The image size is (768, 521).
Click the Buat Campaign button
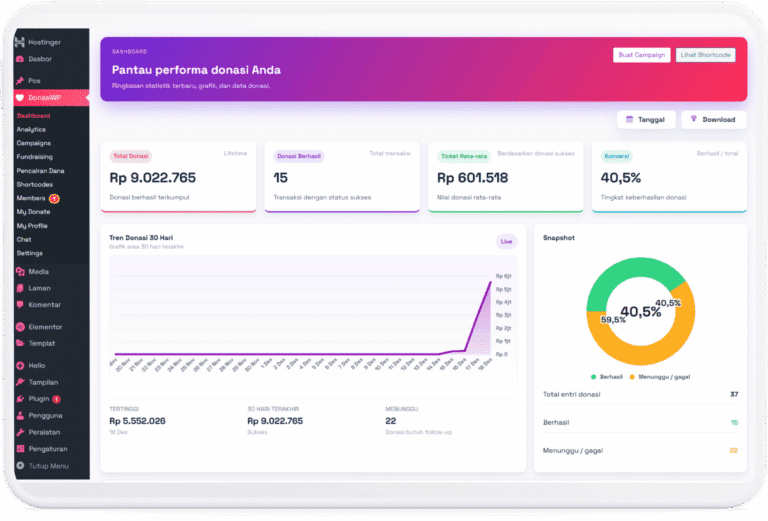click(641, 55)
